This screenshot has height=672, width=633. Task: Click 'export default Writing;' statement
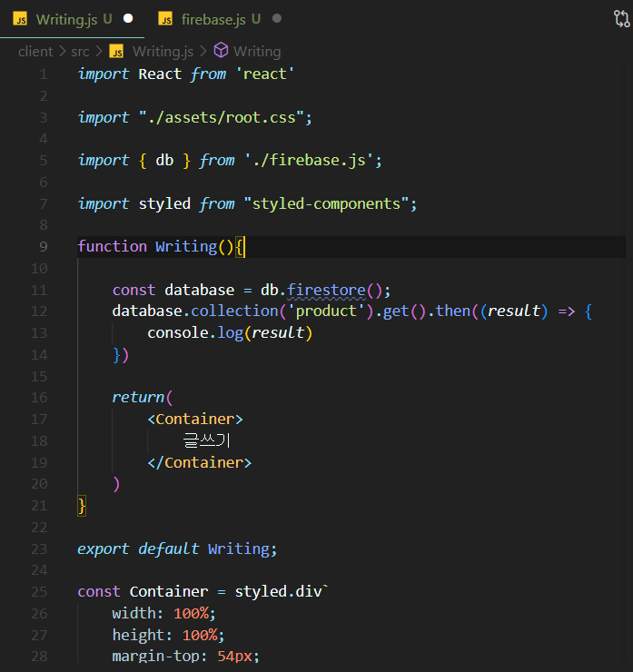click(x=177, y=548)
